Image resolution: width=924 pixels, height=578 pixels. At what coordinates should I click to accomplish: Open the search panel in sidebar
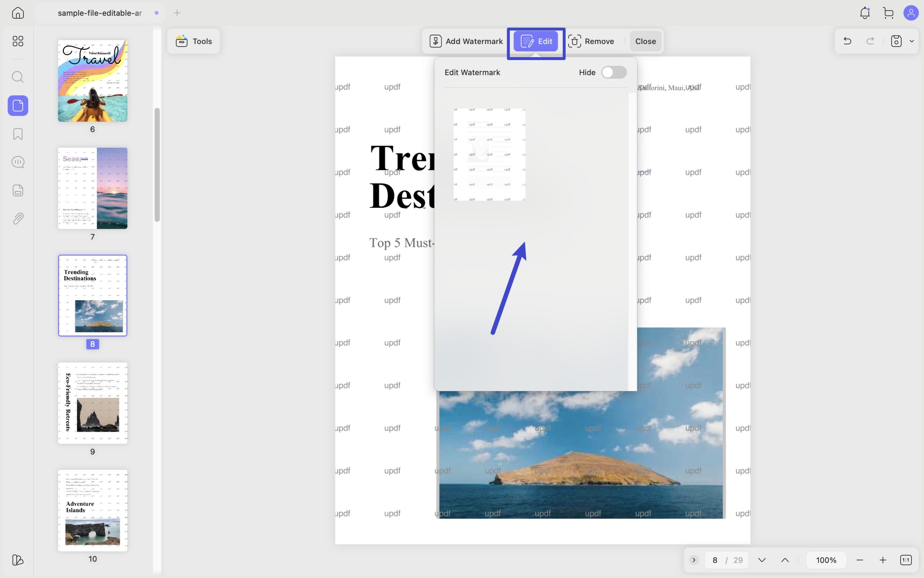pyautogui.click(x=18, y=77)
